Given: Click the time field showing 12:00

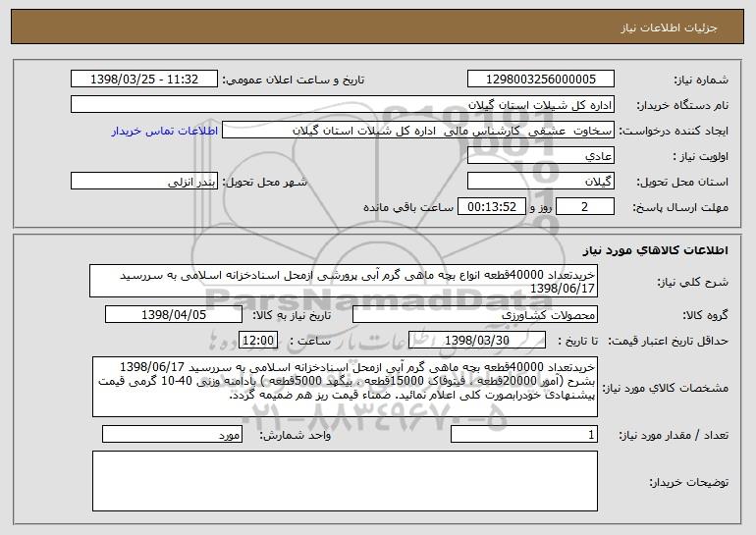Looking at the screenshot, I should pos(258,341).
